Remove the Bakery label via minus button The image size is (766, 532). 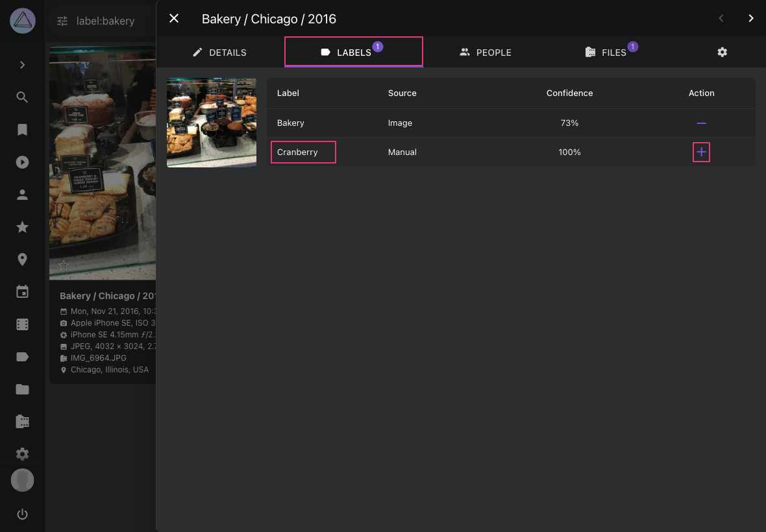[701, 123]
